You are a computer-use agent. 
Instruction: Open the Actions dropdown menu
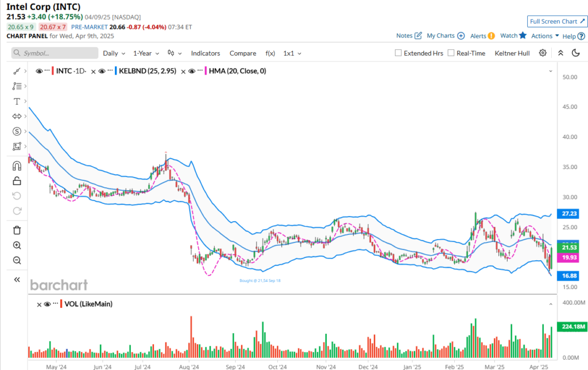[545, 36]
